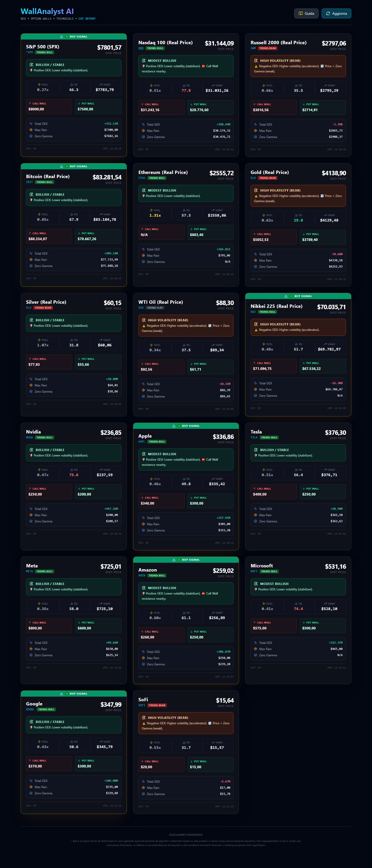Click the S&P 500 buy signal bell icon
The width and height of the screenshot is (372, 868).
61,37
